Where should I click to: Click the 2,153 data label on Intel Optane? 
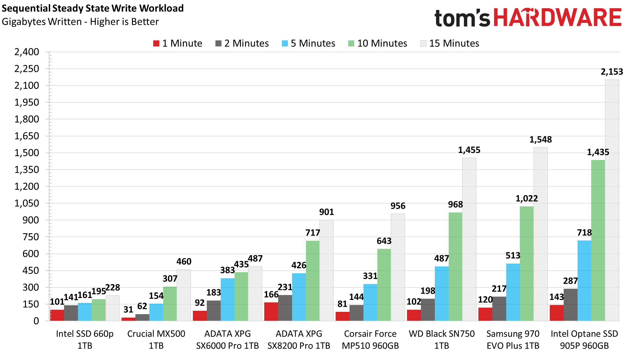612,72
